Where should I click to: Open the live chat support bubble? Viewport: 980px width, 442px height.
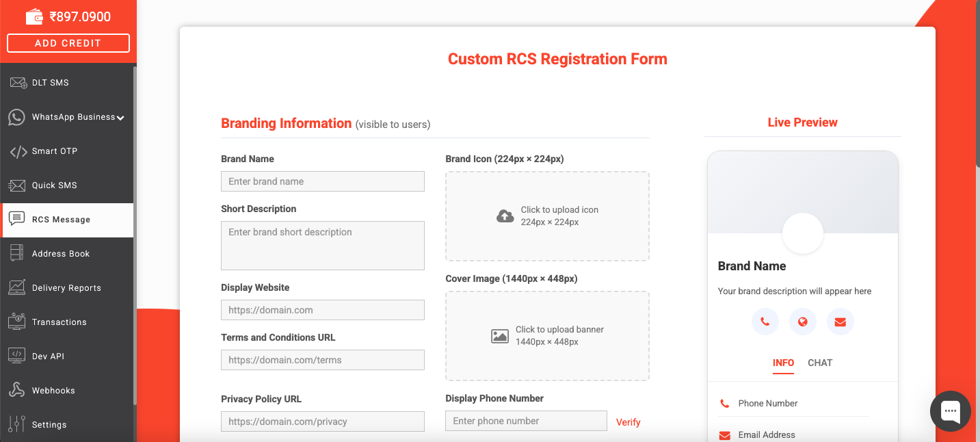coord(951,411)
